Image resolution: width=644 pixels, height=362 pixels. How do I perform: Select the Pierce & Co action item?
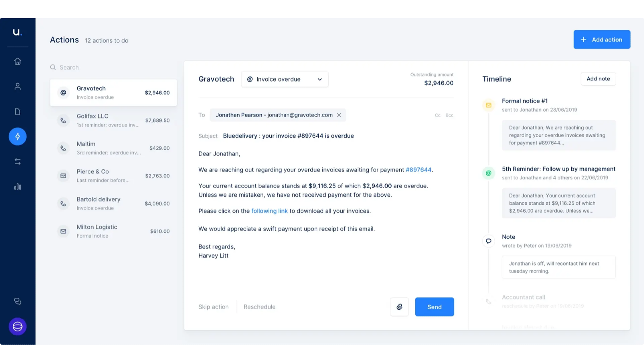(113, 176)
